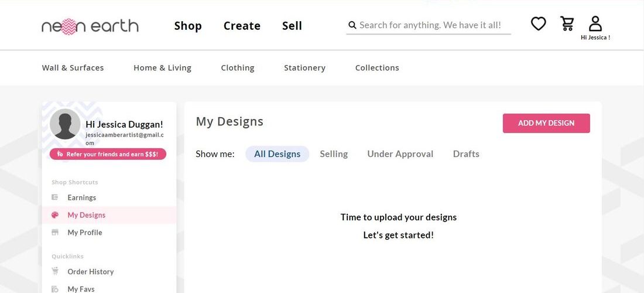
Task: Show only Selling designs
Action: click(334, 154)
